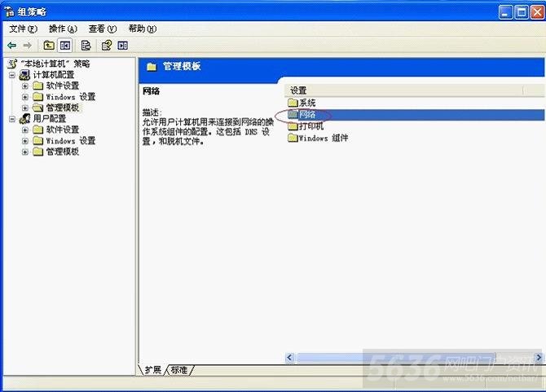Click the Export list toolbar icon

[86, 46]
